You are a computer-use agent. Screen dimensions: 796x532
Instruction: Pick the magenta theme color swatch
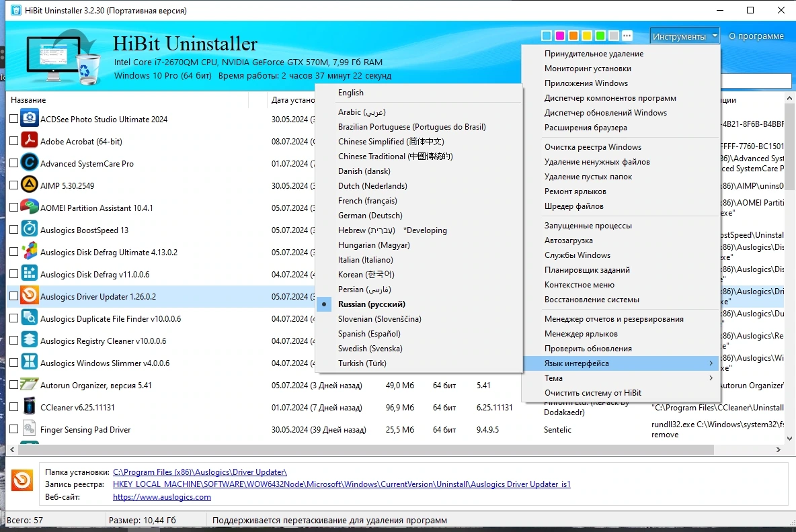click(x=560, y=36)
